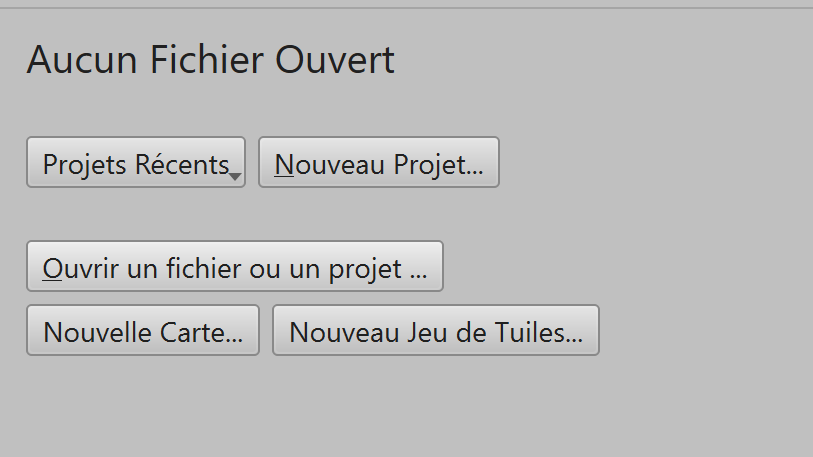Choose the new map creation button

143,331
